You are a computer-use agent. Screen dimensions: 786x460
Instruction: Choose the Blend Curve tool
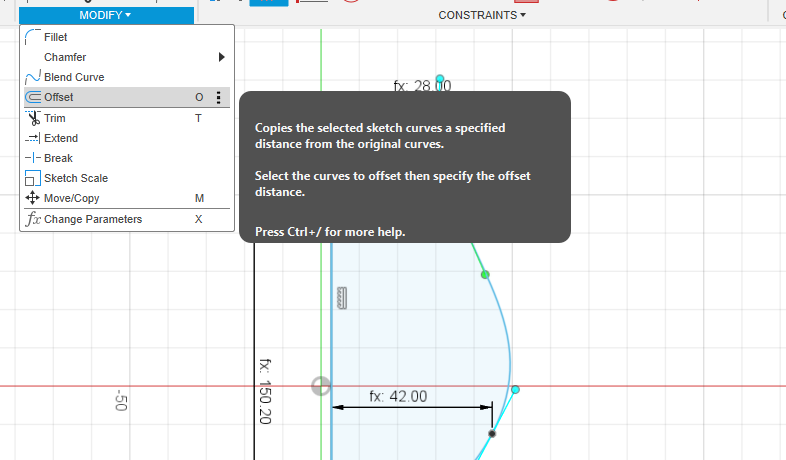[x=73, y=77]
